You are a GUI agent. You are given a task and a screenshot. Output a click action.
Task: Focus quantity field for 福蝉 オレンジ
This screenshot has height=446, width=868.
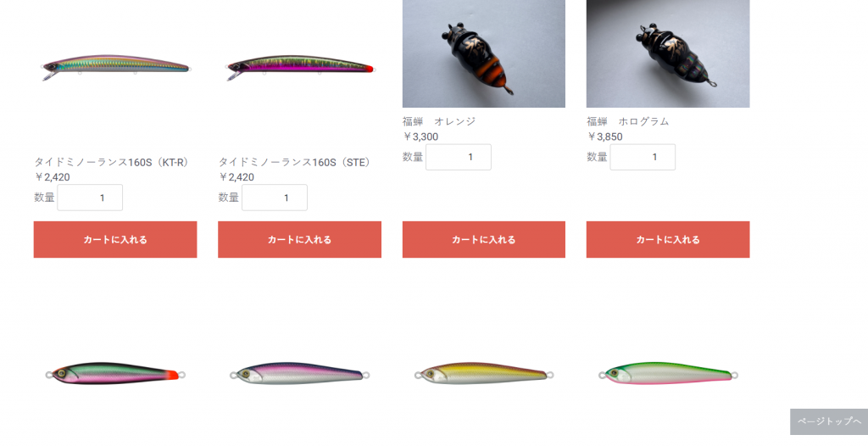[459, 158]
